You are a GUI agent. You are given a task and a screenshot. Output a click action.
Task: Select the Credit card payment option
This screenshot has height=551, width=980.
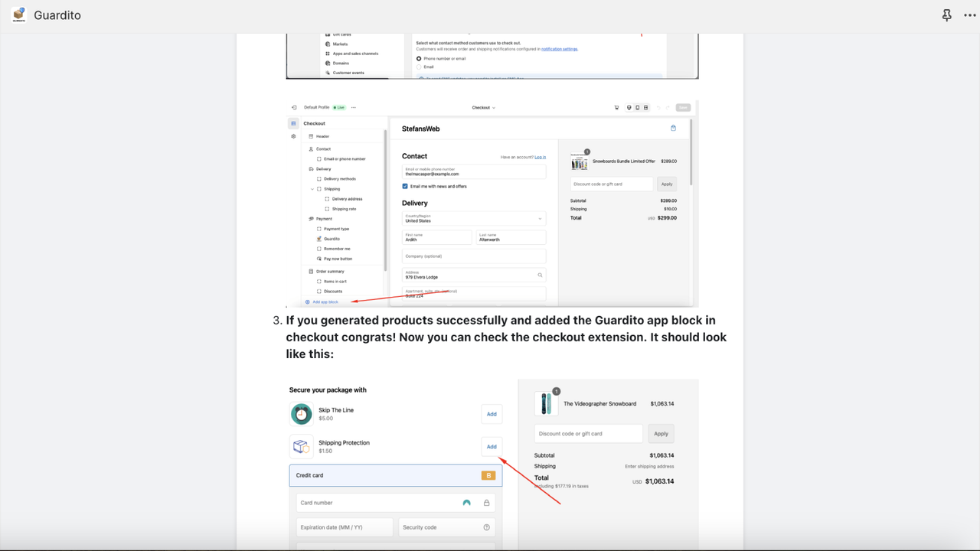(x=396, y=475)
